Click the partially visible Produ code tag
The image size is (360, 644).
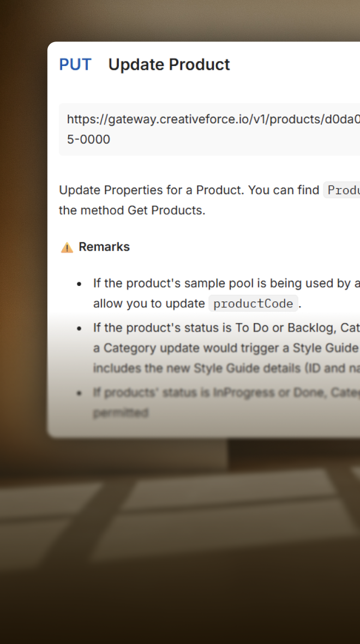pos(342,190)
